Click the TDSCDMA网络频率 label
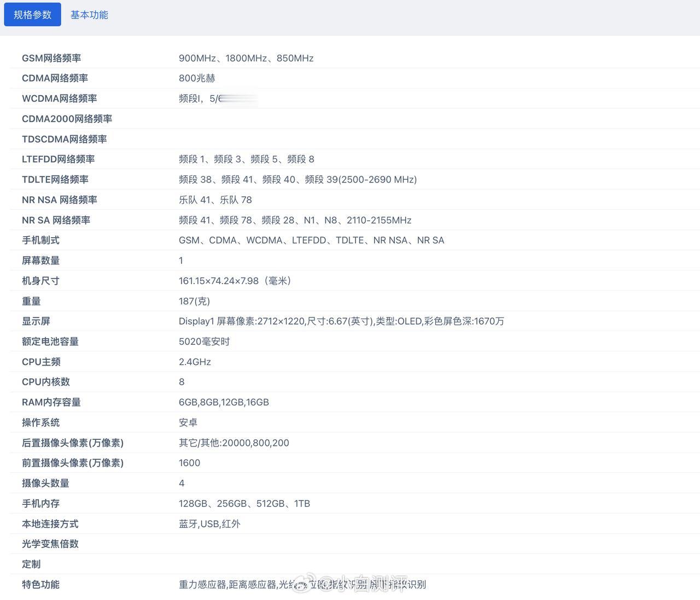 (x=64, y=139)
